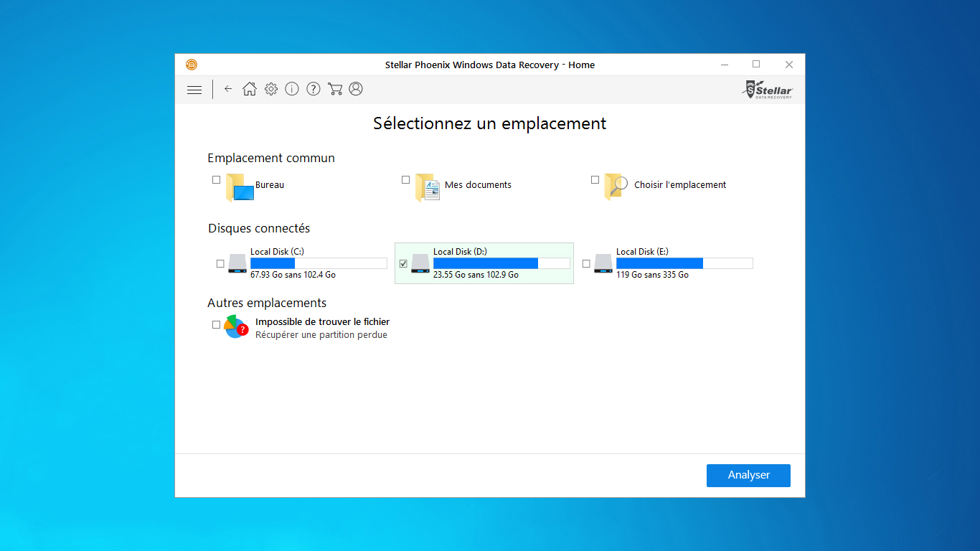The width and height of the screenshot is (980, 551).
Task: Minimize the Stellar Phoenix window
Action: (723, 65)
